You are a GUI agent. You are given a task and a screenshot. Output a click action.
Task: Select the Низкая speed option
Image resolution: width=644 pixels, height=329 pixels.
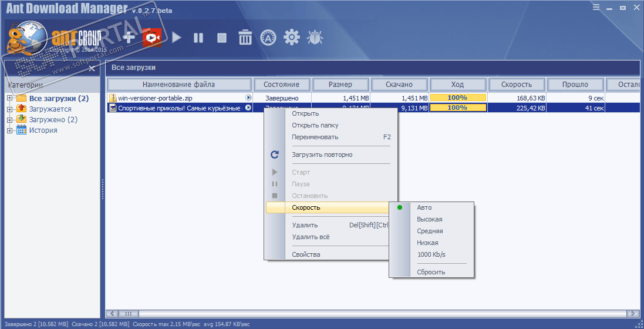point(431,243)
